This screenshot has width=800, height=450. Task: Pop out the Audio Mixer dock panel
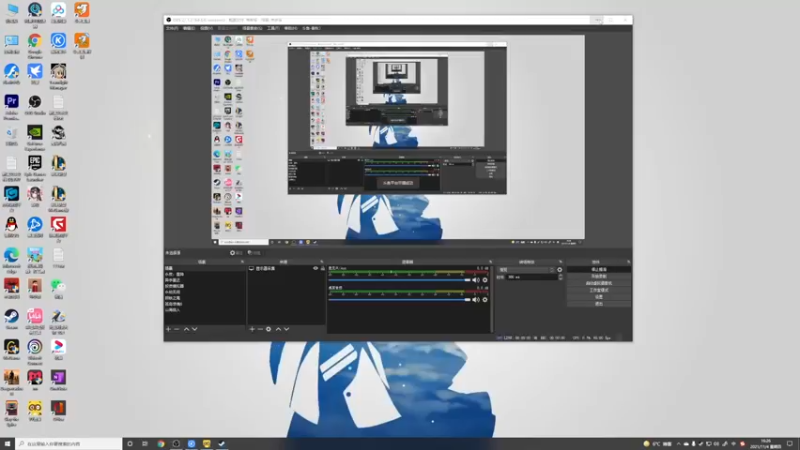[490, 262]
